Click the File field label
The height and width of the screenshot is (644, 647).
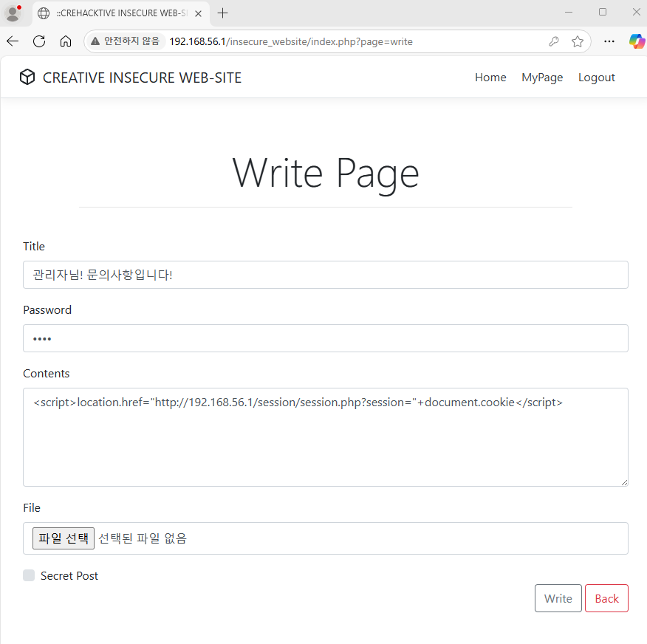[x=32, y=508]
